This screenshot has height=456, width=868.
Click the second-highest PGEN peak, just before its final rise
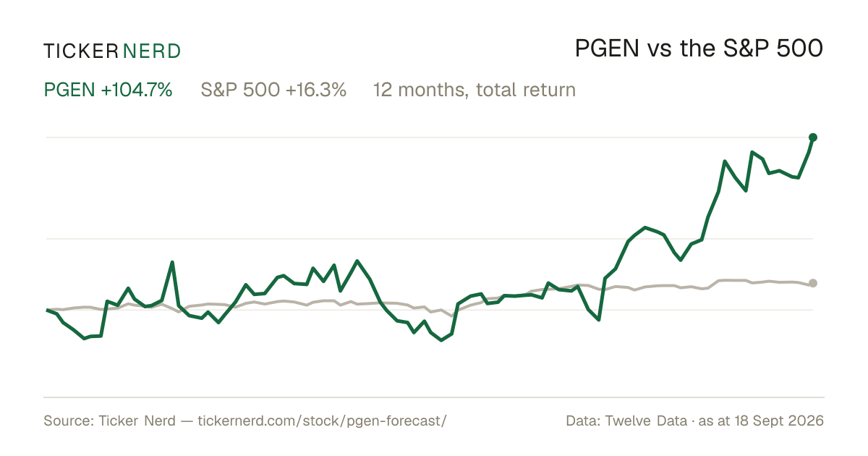(752, 152)
